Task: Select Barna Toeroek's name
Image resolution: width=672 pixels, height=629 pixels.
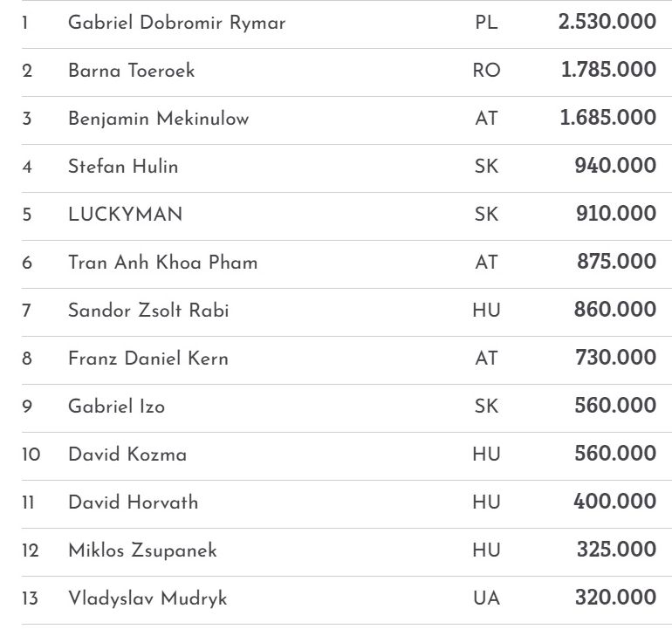Action: click(131, 71)
